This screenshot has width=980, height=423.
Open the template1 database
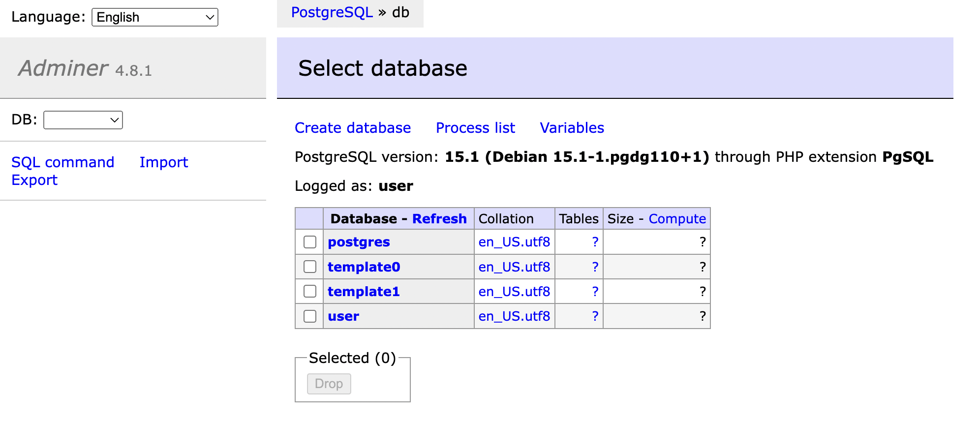click(364, 291)
